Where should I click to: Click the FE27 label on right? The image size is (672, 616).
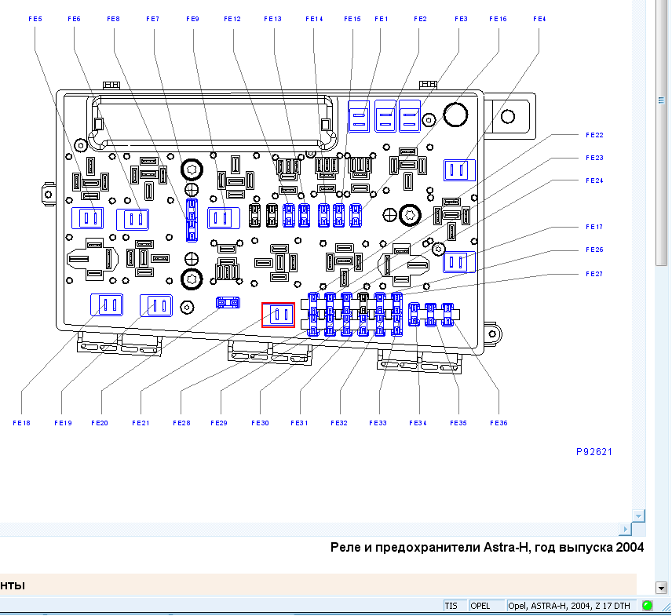coord(594,274)
